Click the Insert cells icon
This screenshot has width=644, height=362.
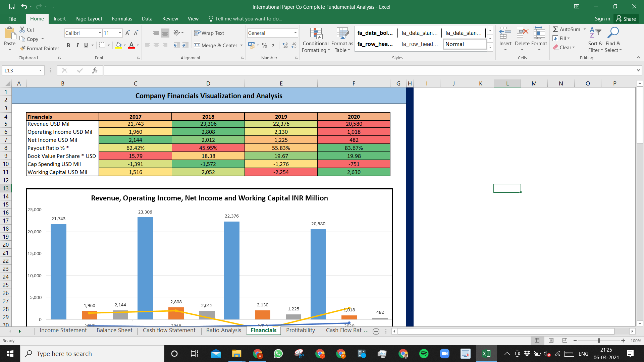505,33
